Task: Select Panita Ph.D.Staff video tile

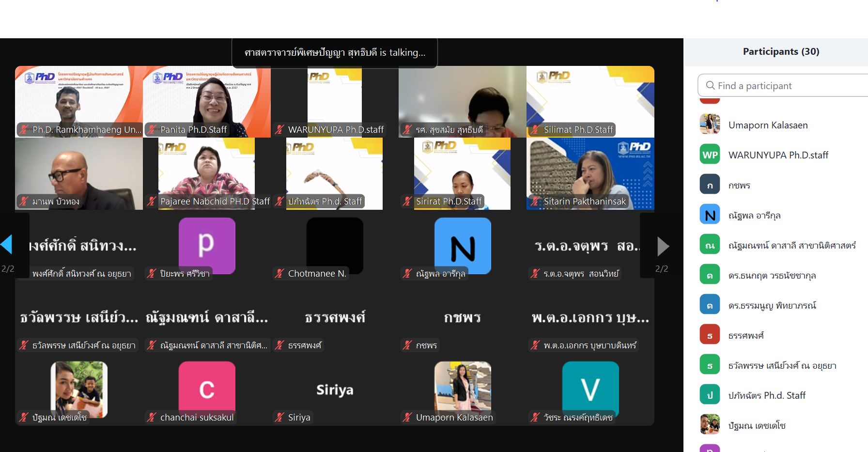Action: point(207,102)
